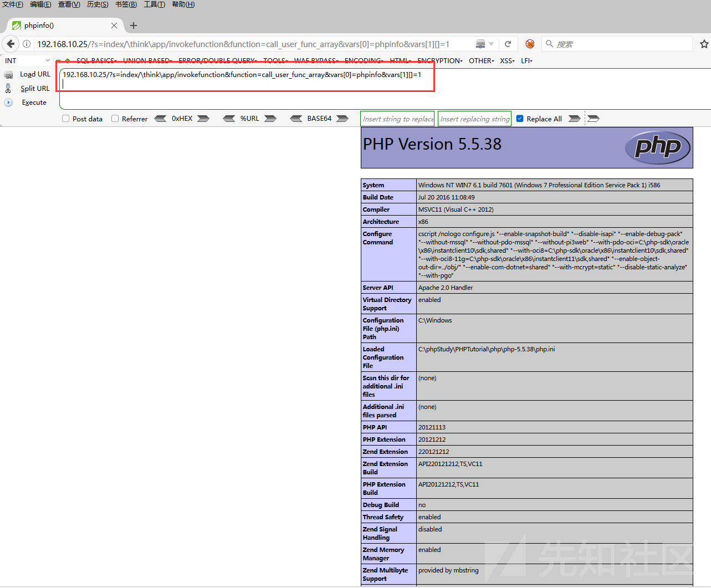The width and height of the screenshot is (711, 588).
Task: Open the 书签(B) menu
Action: [x=126, y=4]
